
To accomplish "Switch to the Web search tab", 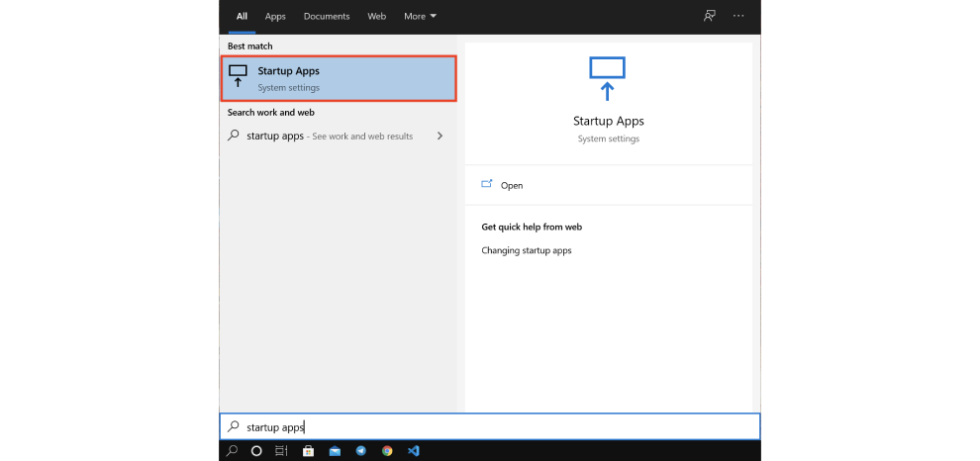I will 377,16.
